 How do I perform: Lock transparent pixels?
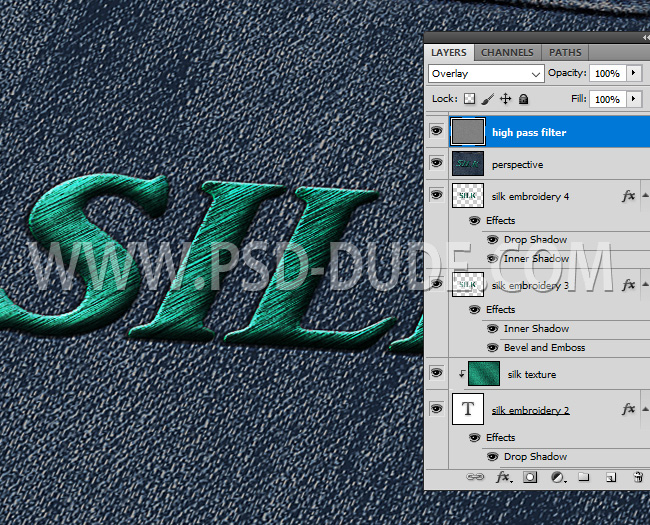[470, 99]
